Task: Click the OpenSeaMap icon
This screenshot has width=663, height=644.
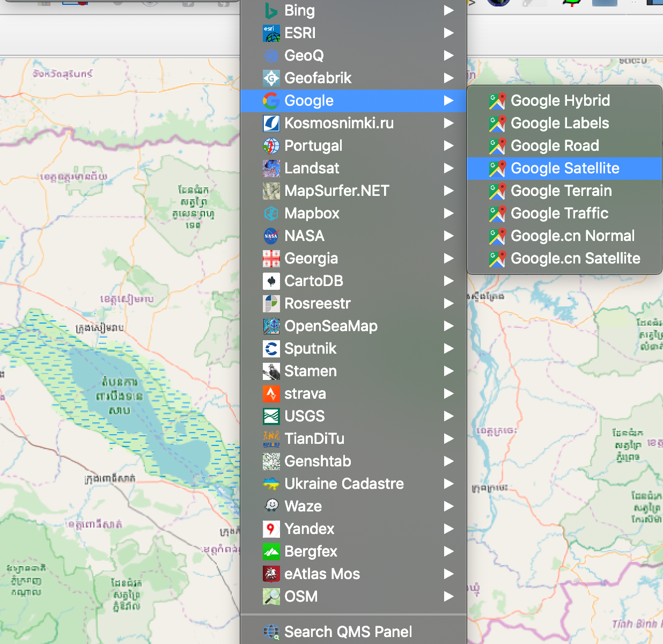Action: 271,326
